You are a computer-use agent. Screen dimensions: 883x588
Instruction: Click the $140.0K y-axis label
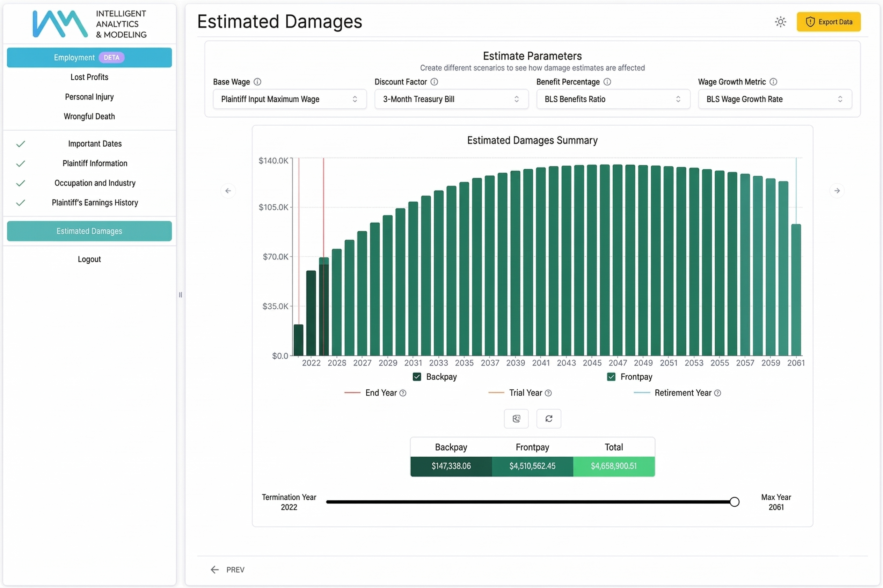(273, 161)
